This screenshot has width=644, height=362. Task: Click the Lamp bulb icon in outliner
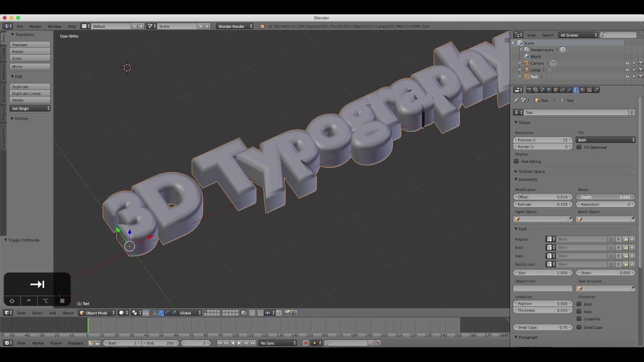tap(527, 70)
